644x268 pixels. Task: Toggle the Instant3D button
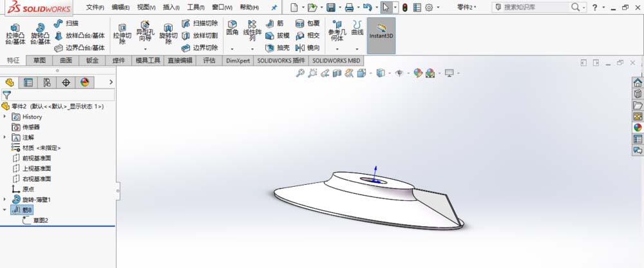[381, 33]
